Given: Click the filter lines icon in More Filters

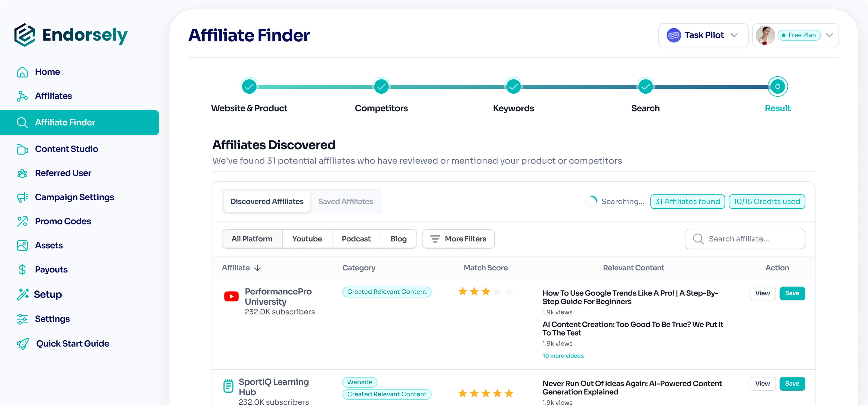Looking at the screenshot, I should click(x=435, y=239).
